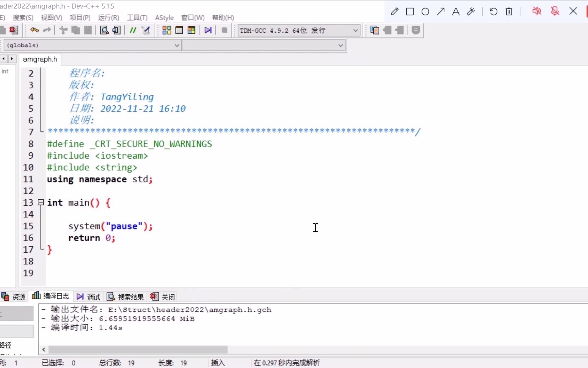This screenshot has width=588, height=368.
Task: Click the compile log scrollbar left arrow
Action: 44,349
